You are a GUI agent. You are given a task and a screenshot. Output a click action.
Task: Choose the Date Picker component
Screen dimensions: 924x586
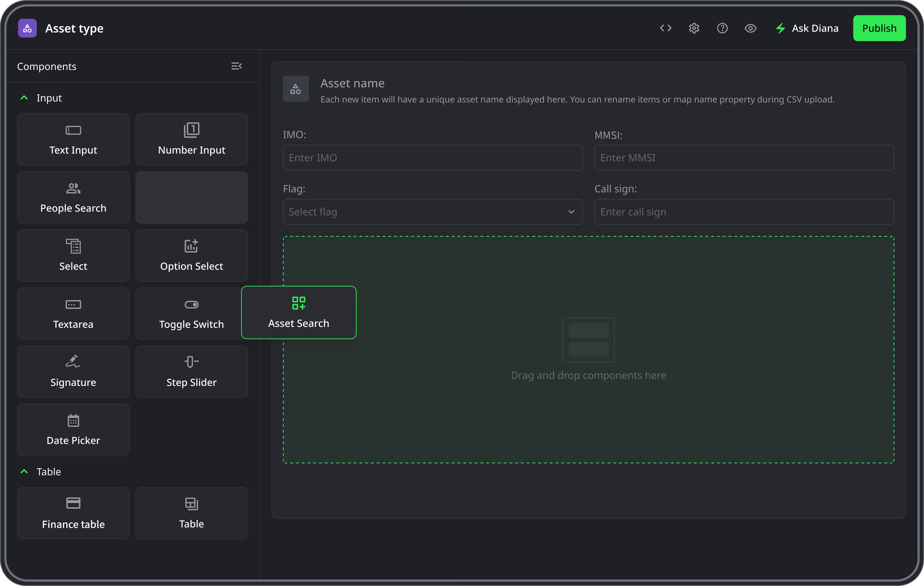[73, 430]
